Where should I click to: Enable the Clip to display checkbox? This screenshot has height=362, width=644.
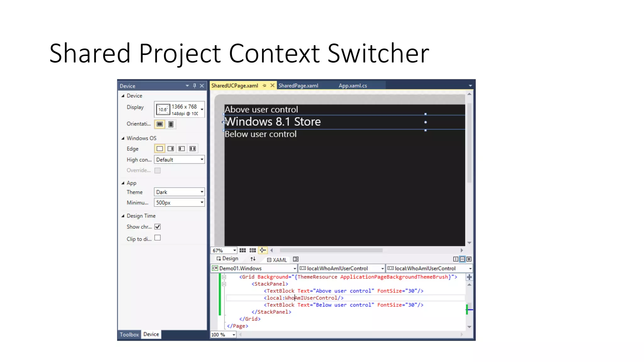pos(158,238)
